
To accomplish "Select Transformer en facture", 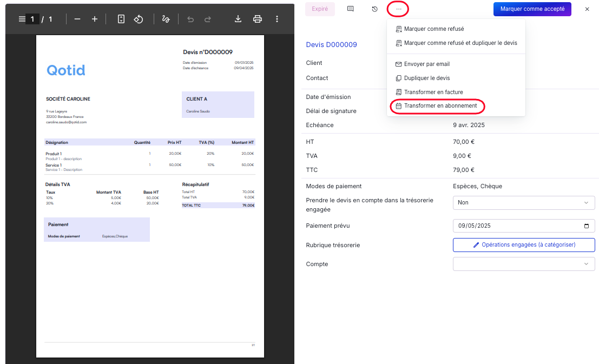I will [x=433, y=92].
